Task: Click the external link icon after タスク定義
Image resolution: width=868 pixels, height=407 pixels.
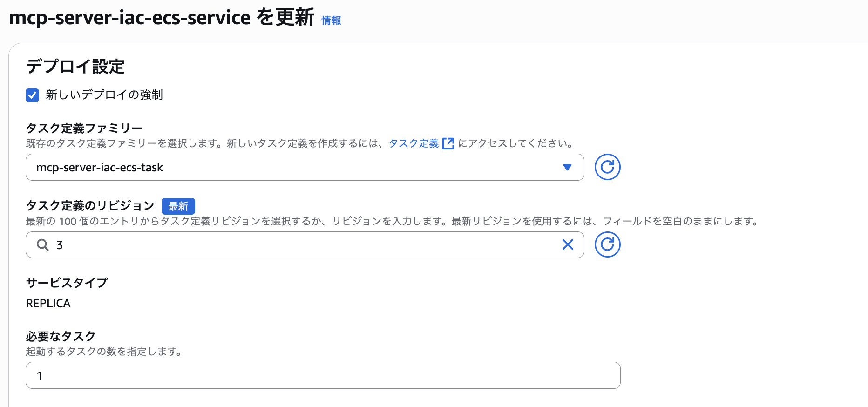Action: click(x=448, y=143)
